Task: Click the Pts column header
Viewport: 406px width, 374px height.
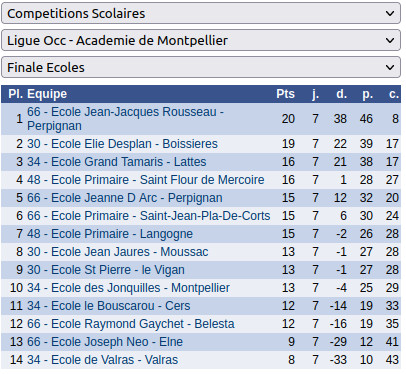Action: (285, 94)
